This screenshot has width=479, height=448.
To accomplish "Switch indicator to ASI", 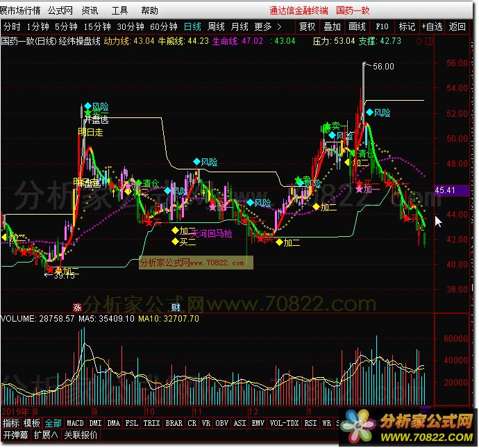I will point(239,423).
